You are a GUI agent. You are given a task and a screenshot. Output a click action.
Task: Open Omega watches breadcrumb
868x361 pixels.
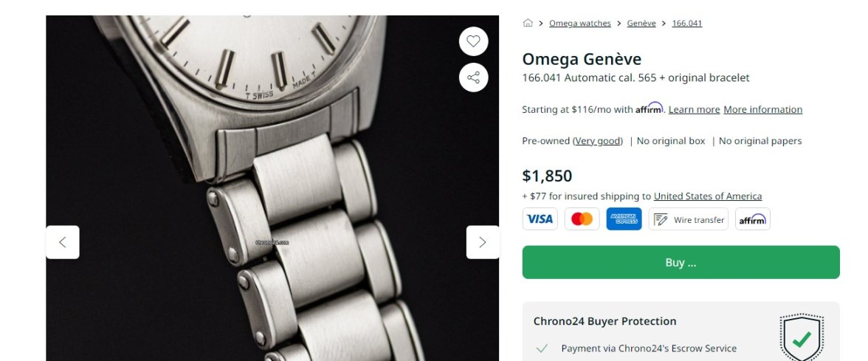pyautogui.click(x=580, y=24)
